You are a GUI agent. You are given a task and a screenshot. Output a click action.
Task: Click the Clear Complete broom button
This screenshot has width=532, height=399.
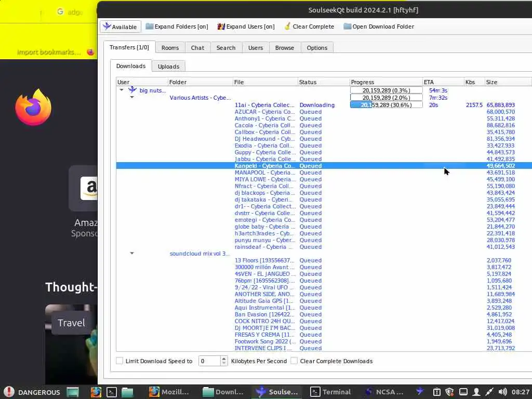point(309,26)
